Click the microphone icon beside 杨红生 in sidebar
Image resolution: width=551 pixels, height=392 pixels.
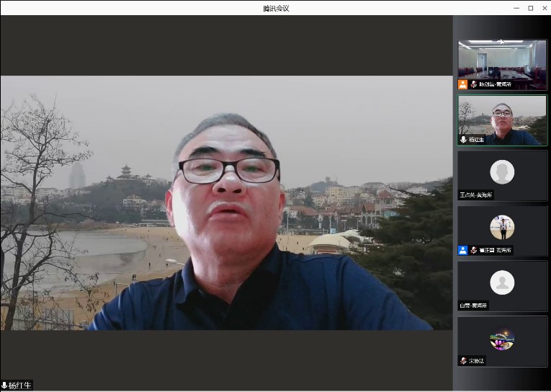click(x=463, y=140)
